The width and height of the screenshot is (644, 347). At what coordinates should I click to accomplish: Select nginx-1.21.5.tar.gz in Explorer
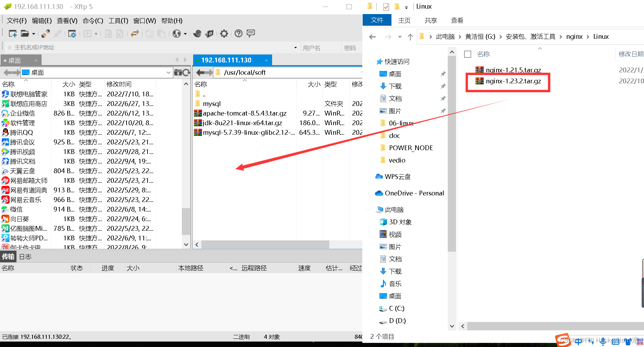tap(508, 70)
